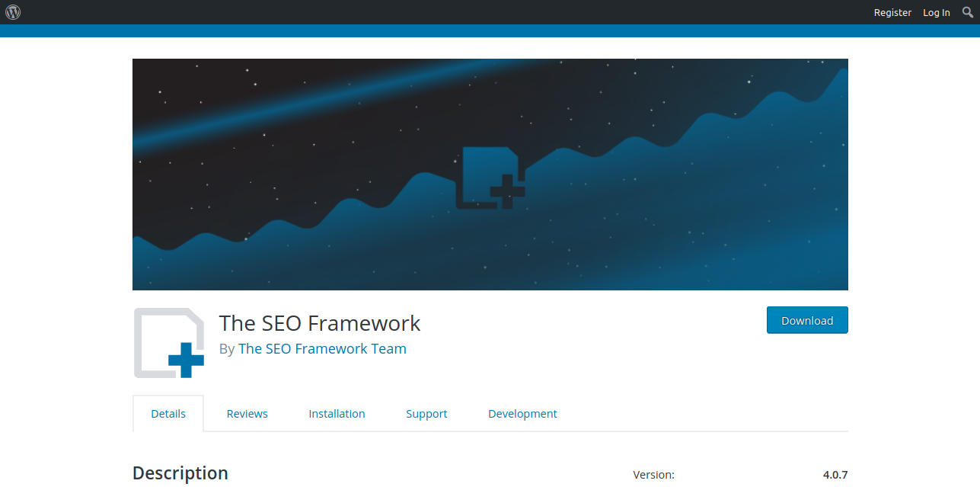Click the Version: label
Image resolution: width=980 pixels, height=487 pixels.
click(x=653, y=474)
